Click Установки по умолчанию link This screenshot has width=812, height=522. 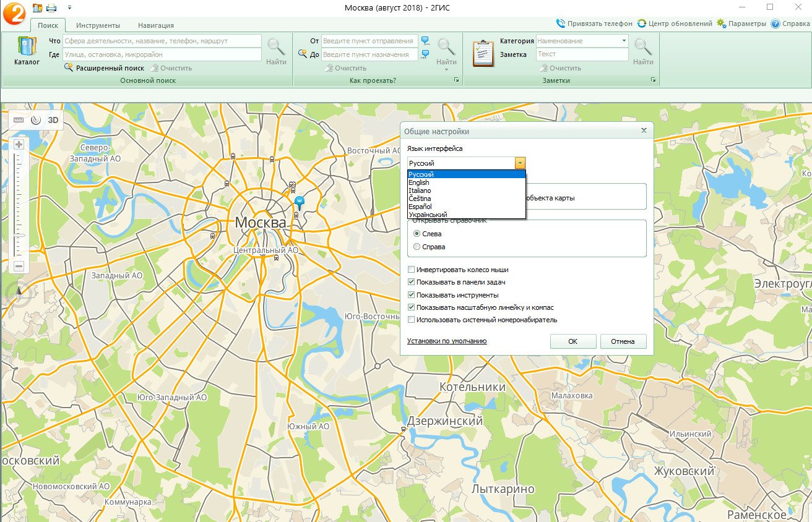[x=447, y=341]
